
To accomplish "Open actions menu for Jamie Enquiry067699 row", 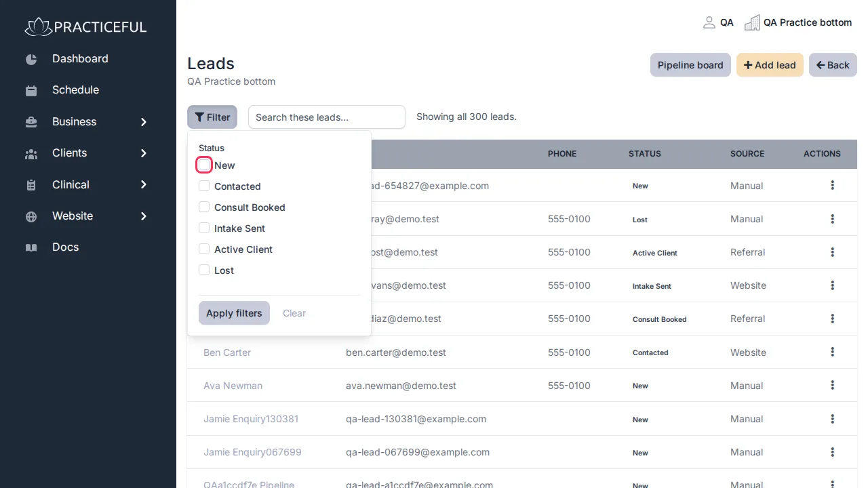I will click(x=833, y=451).
